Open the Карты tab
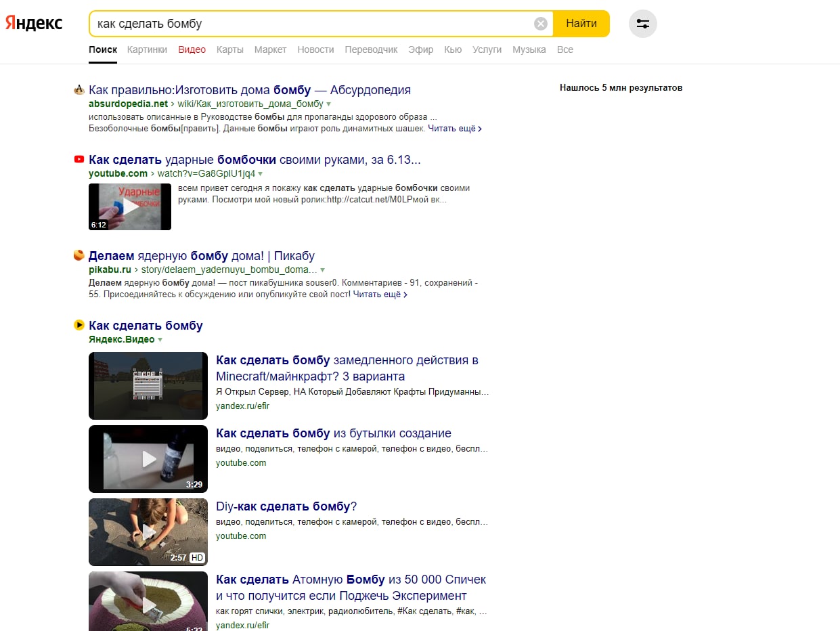This screenshot has height=631, width=840. click(230, 49)
